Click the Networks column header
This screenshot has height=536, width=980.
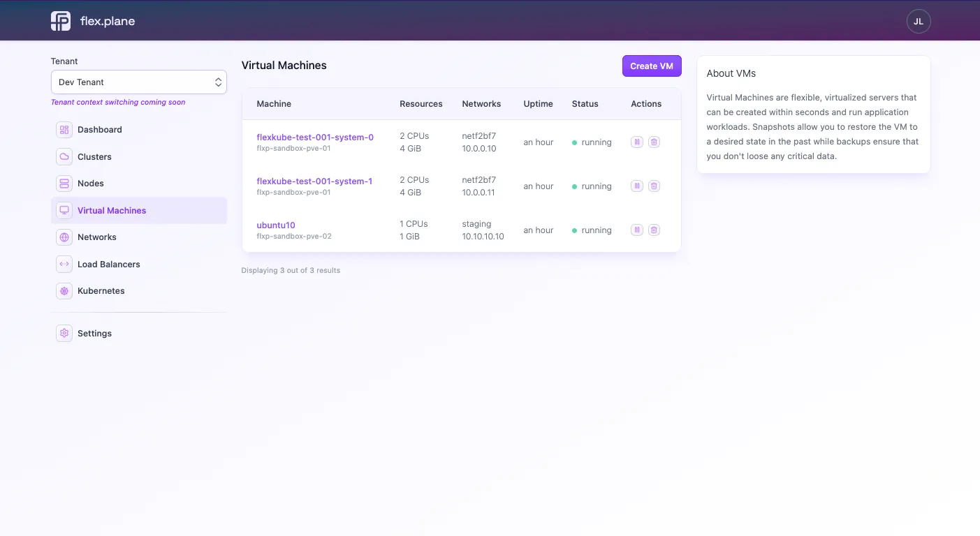481,104
